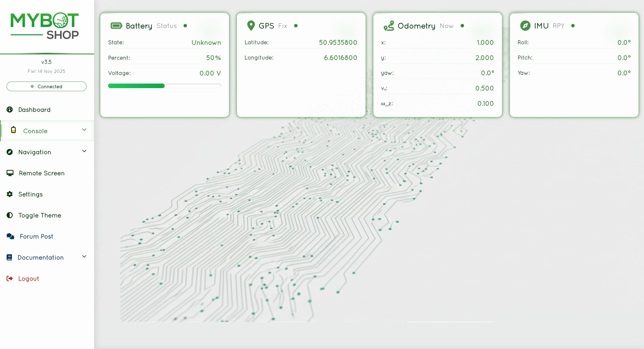
Task: Click the Logout exit arrow icon
Action: pyautogui.click(x=10, y=278)
